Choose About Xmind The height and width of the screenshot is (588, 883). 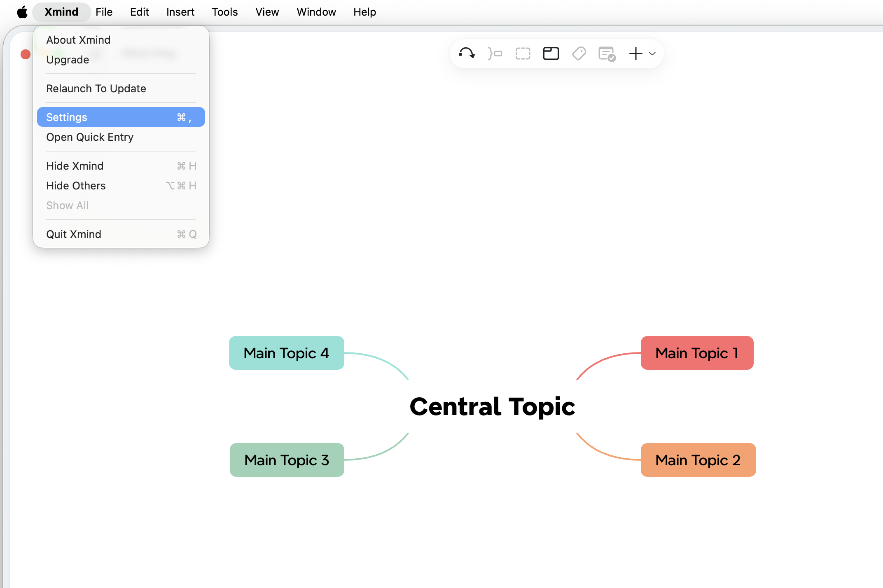point(121,40)
